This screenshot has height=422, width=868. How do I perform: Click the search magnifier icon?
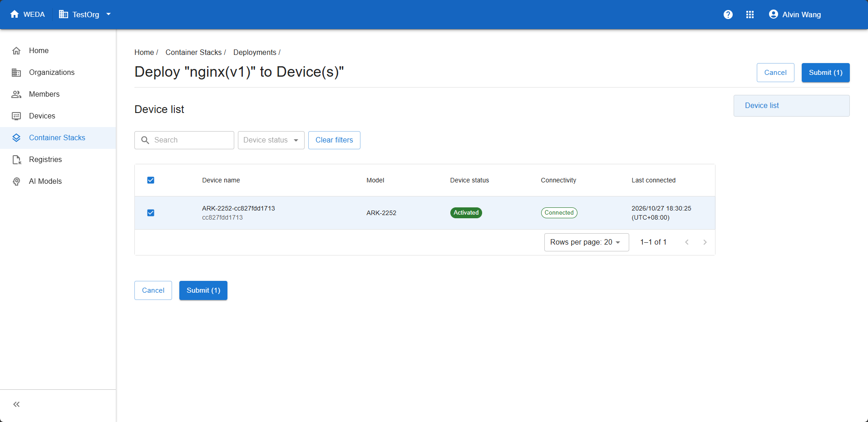tap(145, 140)
